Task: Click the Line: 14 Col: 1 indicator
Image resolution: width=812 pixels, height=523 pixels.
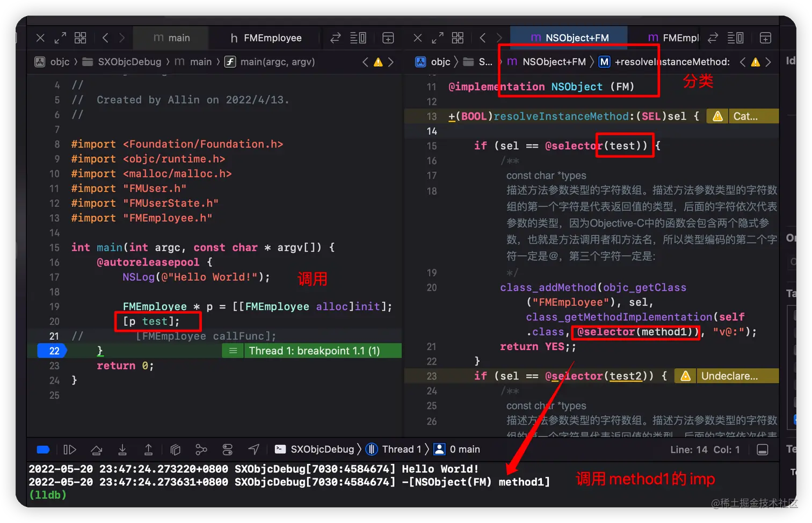Action: coord(705,449)
